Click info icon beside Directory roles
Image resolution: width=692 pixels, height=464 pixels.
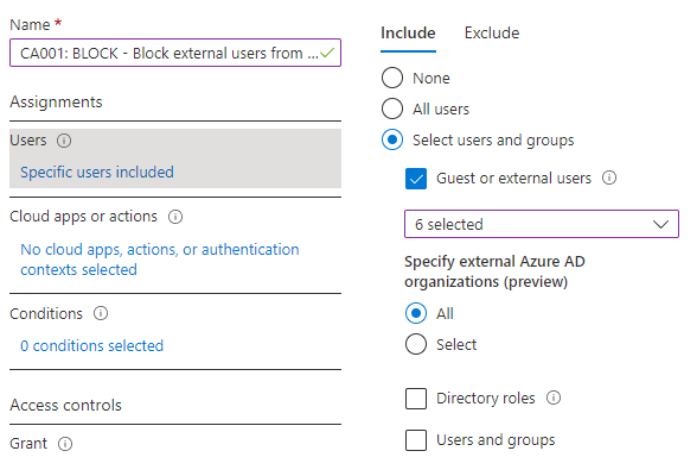click(x=553, y=398)
